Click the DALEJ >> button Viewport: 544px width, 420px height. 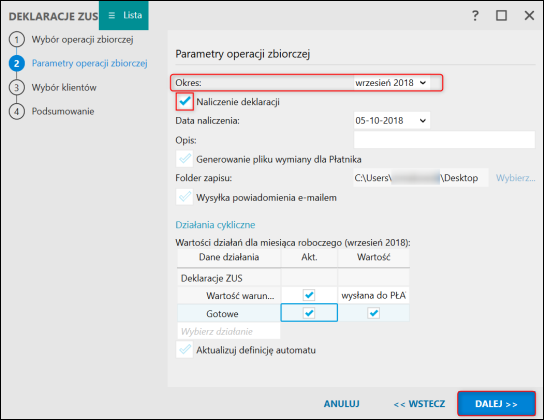click(x=496, y=404)
